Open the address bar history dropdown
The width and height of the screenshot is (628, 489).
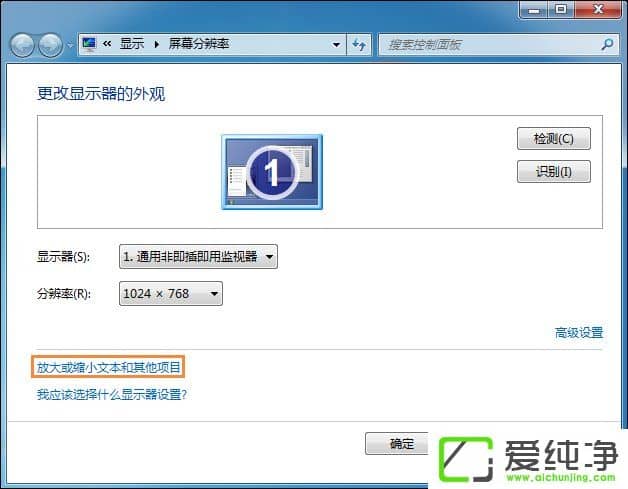[336, 45]
